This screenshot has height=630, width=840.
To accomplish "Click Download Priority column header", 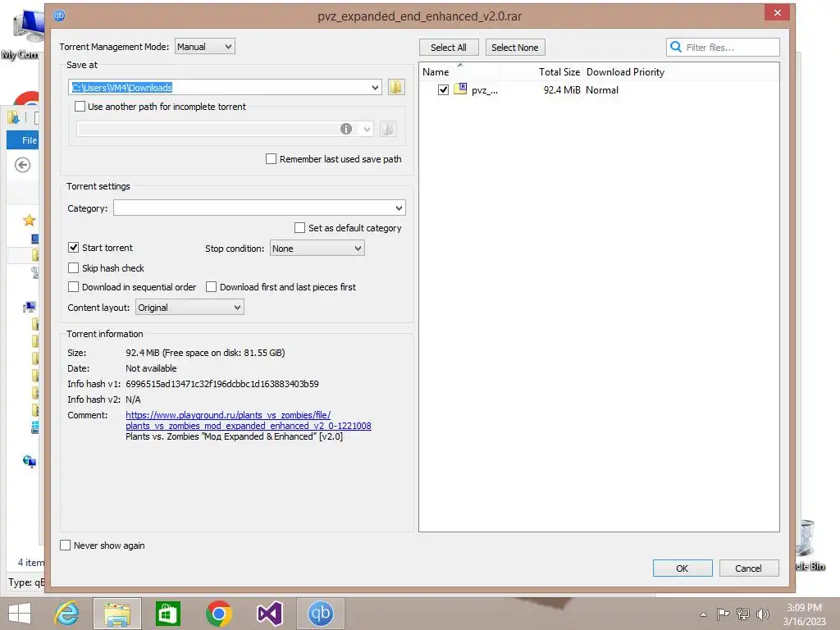I will coord(625,72).
